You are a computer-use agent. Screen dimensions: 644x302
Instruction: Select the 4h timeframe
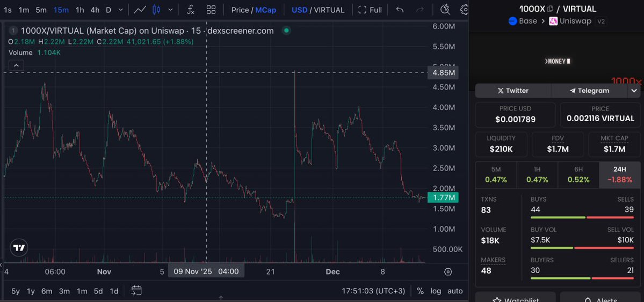tap(95, 10)
